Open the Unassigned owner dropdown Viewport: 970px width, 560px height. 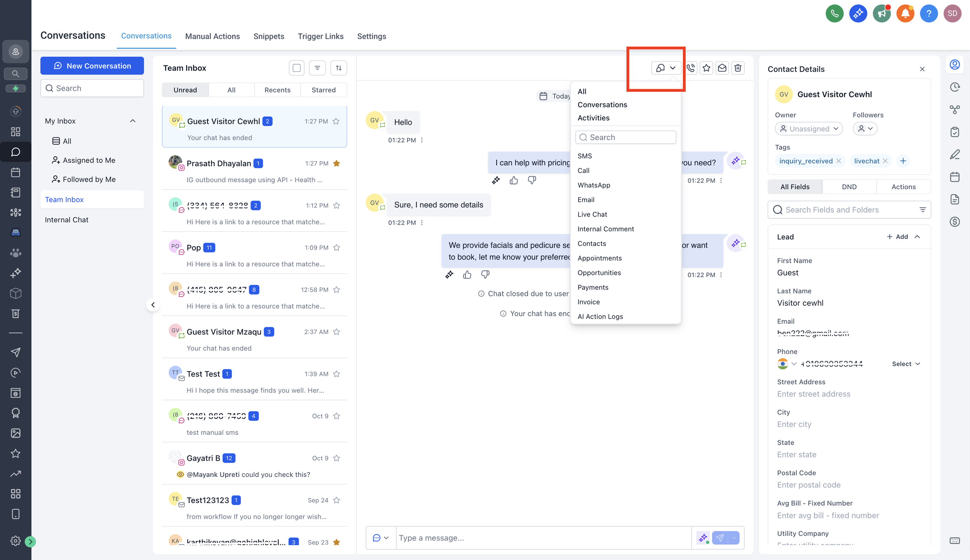tap(809, 128)
